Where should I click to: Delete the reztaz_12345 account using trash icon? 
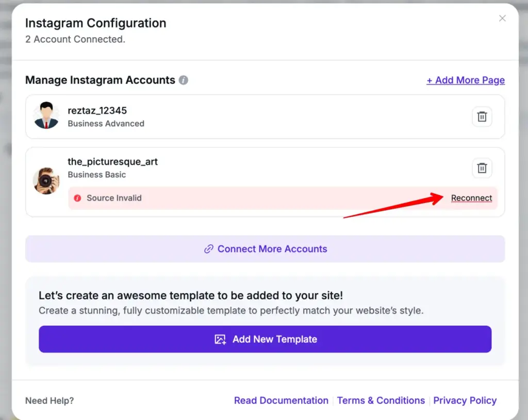click(x=482, y=116)
